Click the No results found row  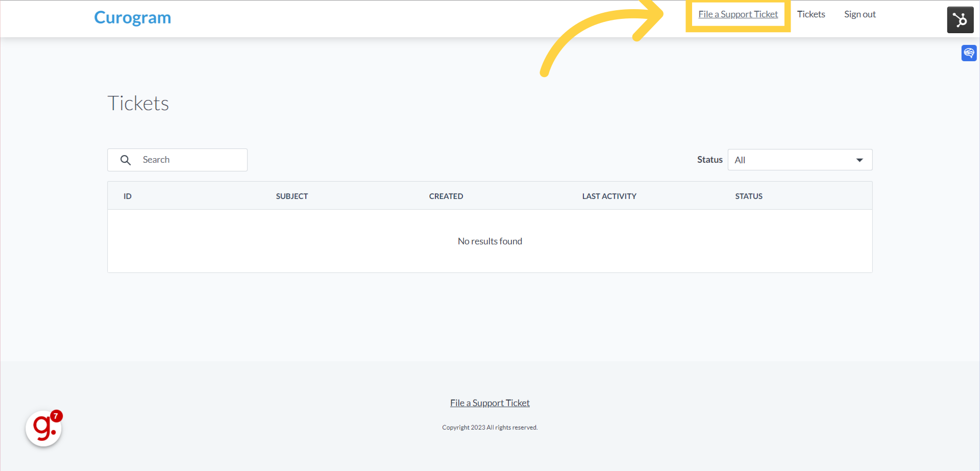[489, 241]
